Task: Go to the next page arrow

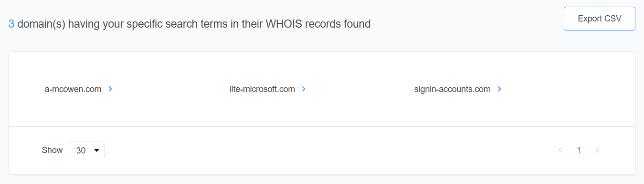Action: click(x=597, y=150)
